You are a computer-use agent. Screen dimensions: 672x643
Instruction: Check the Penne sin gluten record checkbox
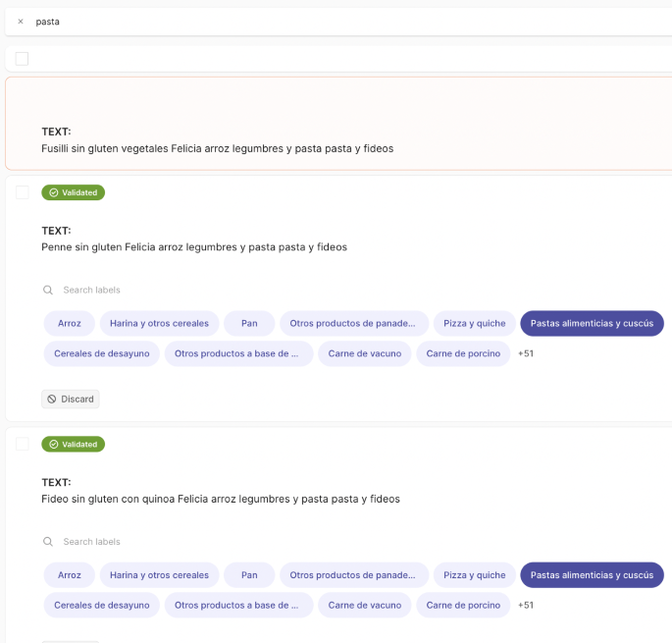point(23,192)
